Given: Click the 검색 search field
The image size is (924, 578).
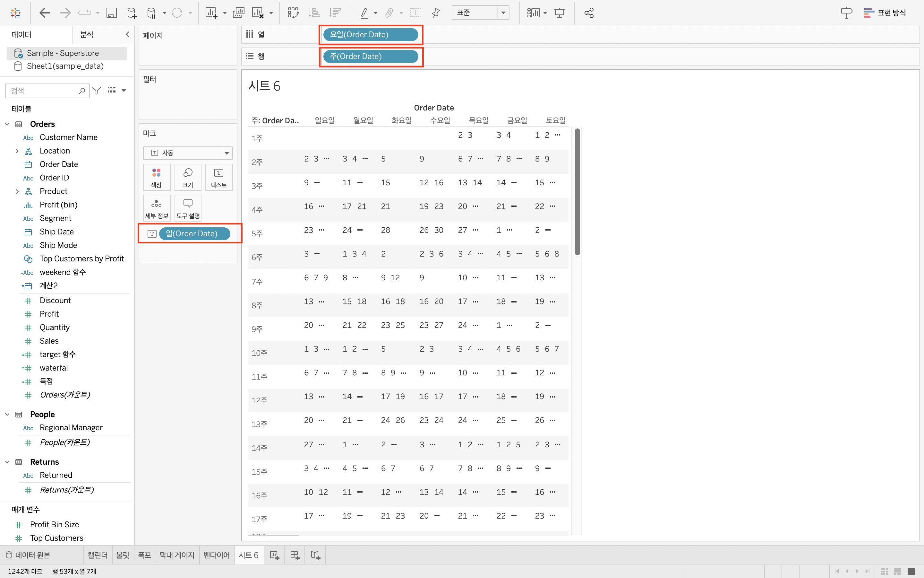Looking at the screenshot, I should 47,91.
